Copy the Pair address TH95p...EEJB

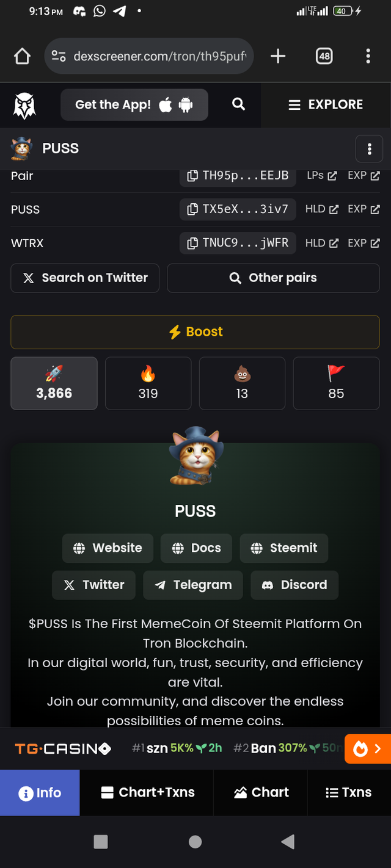237,176
